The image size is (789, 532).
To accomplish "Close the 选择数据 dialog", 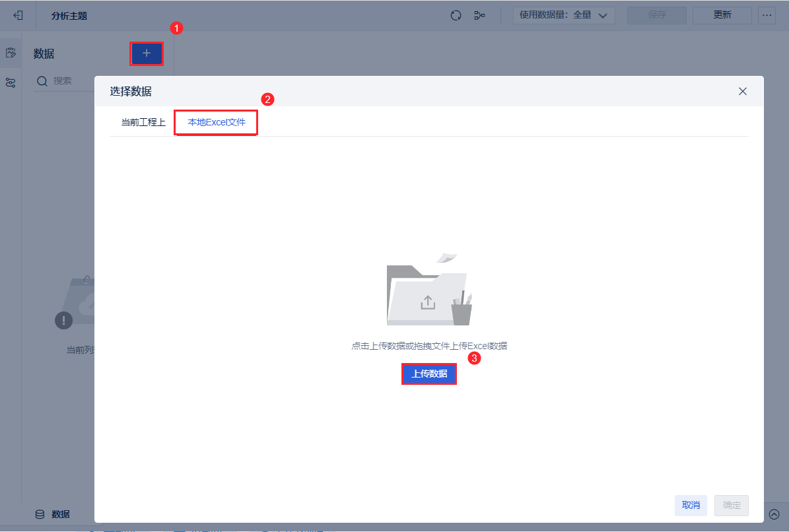I will point(743,91).
